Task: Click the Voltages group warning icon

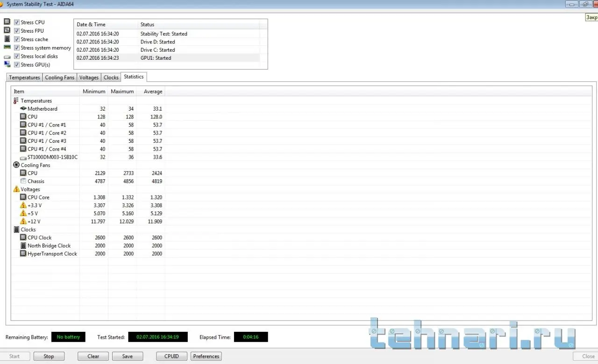Action: 16,189
